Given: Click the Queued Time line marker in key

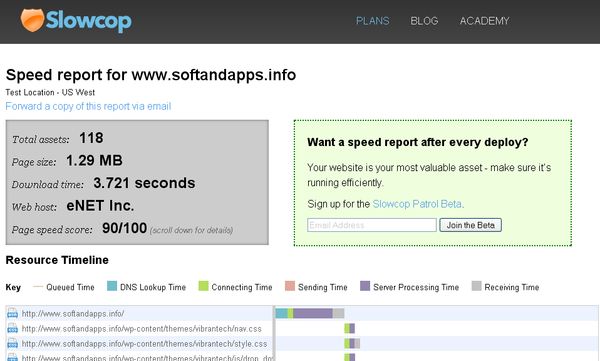Looking at the screenshot, I should tap(38, 287).
